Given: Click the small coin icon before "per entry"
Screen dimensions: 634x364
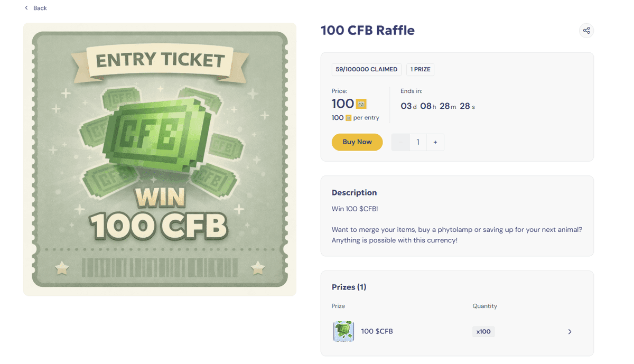Looking at the screenshot, I should coord(348,118).
